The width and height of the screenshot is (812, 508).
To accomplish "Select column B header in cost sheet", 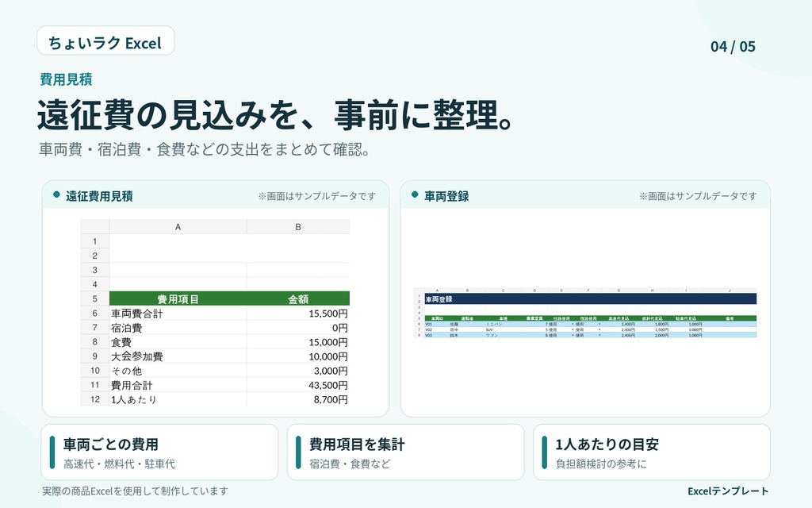I will [x=298, y=226].
